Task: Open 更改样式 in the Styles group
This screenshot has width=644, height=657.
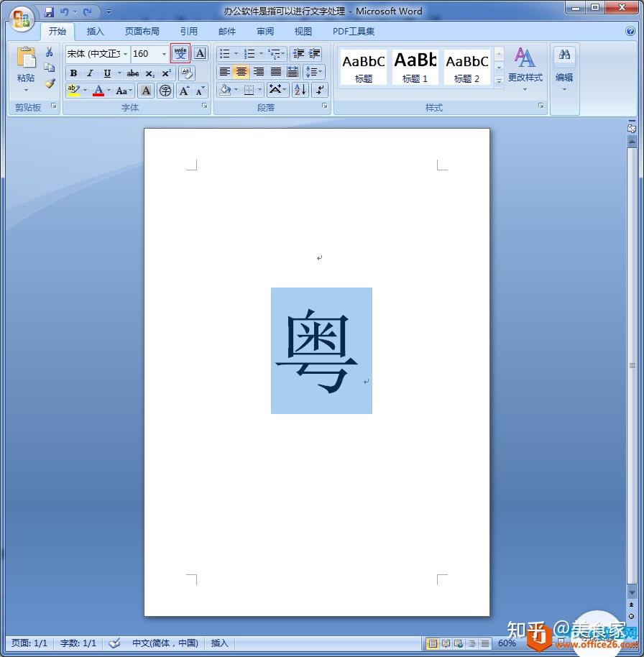Action: point(524,68)
